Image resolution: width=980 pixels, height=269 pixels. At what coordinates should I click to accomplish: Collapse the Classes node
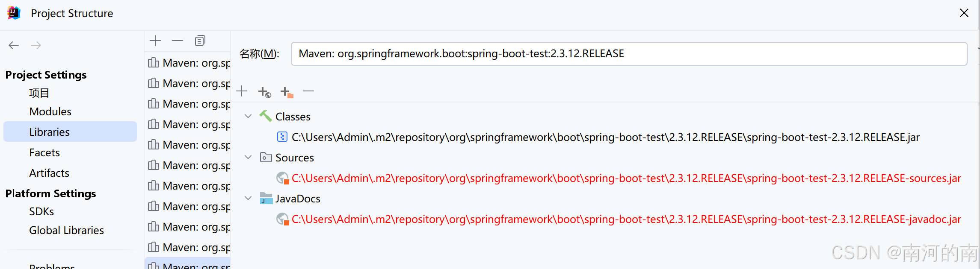pos(248,116)
